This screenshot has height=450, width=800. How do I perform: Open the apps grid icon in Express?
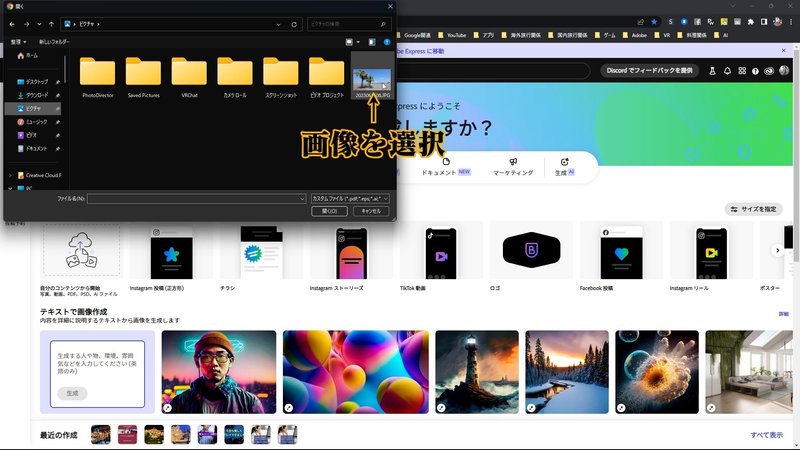[x=742, y=71]
